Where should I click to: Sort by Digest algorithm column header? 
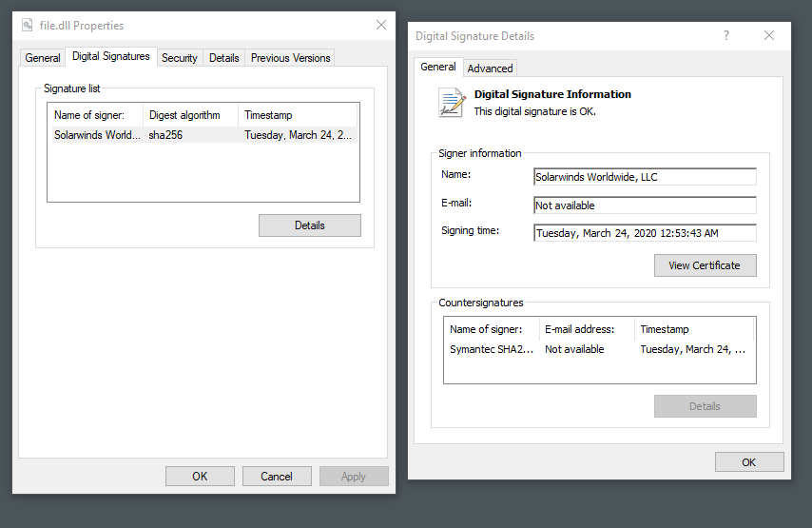pyautogui.click(x=189, y=115)
